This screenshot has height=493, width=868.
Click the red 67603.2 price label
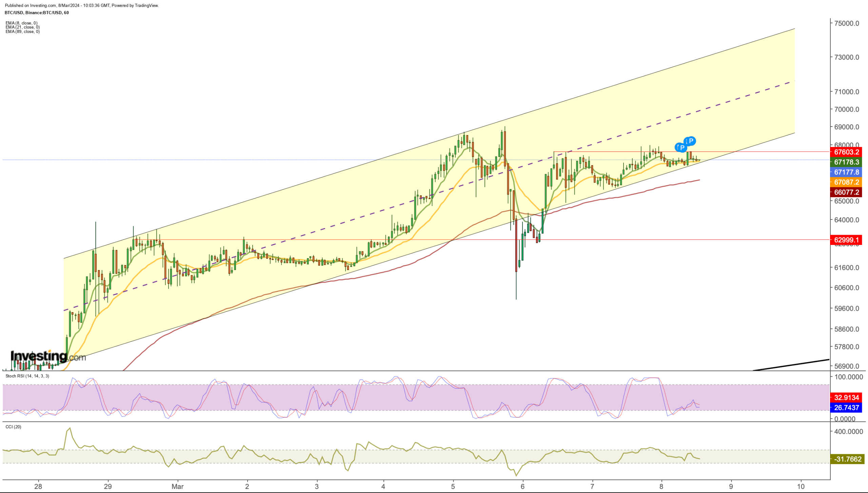point(846,152)
